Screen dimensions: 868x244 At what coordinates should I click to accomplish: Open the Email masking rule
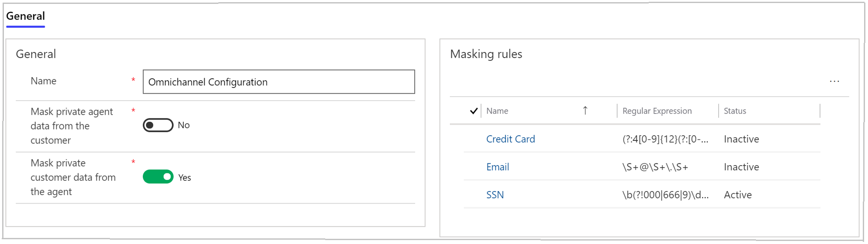point(497,167)
